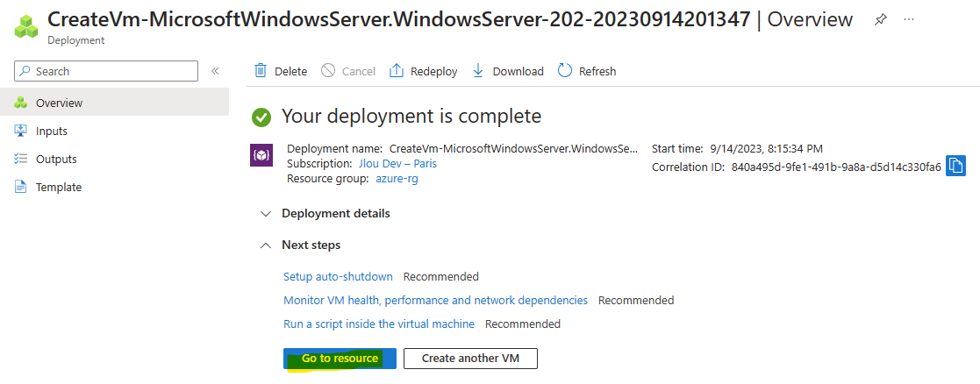
Task: Open the Setup auto-shutdown link
Action: 338,277
